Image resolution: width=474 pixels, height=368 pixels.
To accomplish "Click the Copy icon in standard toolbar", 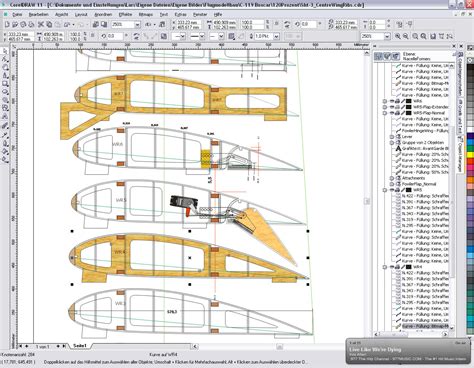I will (49, 24).
